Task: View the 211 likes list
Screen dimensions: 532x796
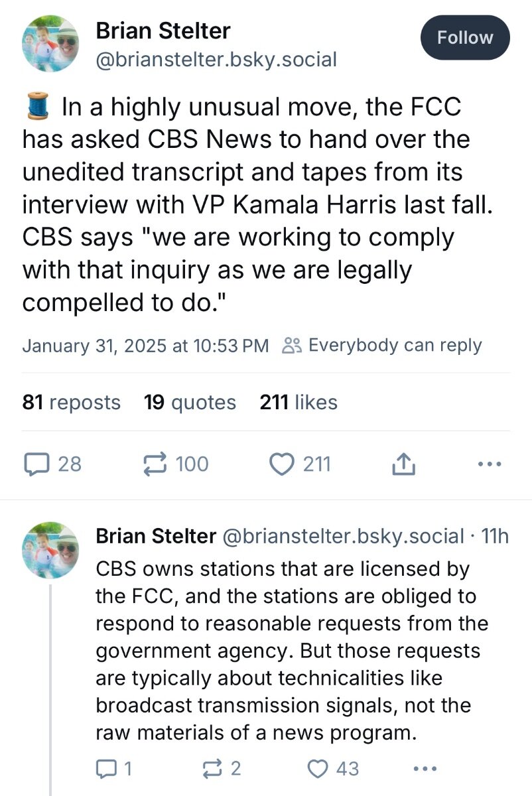Action: pyautogui.click(x=299, y=403)
